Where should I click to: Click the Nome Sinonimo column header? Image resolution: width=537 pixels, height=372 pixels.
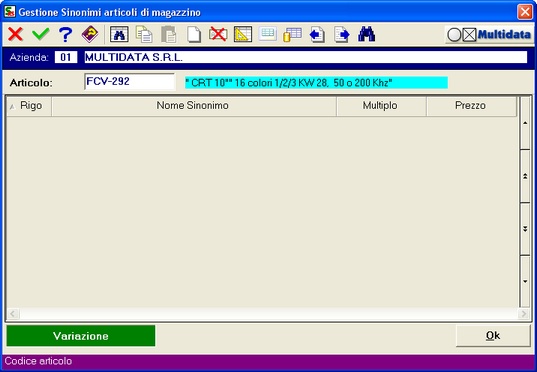click(194, 106)
